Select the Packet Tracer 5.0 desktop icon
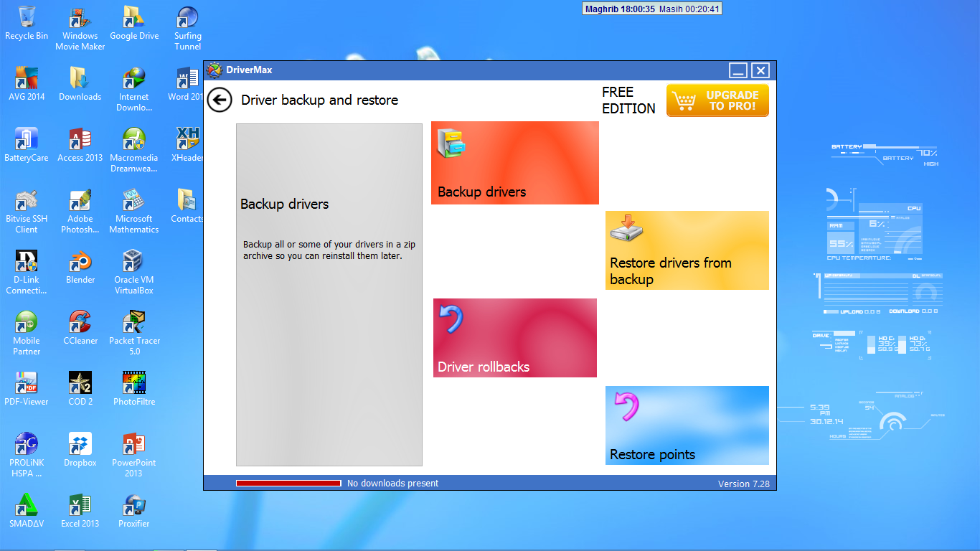This screenshot has height=551, width=980. click(134, 334)
